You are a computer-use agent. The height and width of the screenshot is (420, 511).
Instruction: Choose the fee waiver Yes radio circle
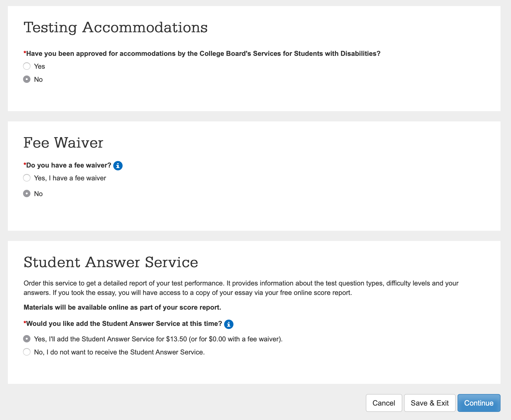pos(27,178)
